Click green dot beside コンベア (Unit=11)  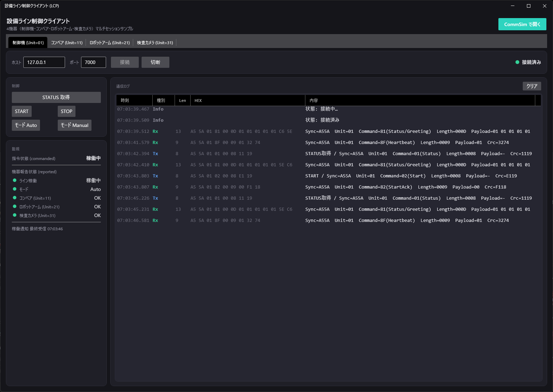click(15, 198)
